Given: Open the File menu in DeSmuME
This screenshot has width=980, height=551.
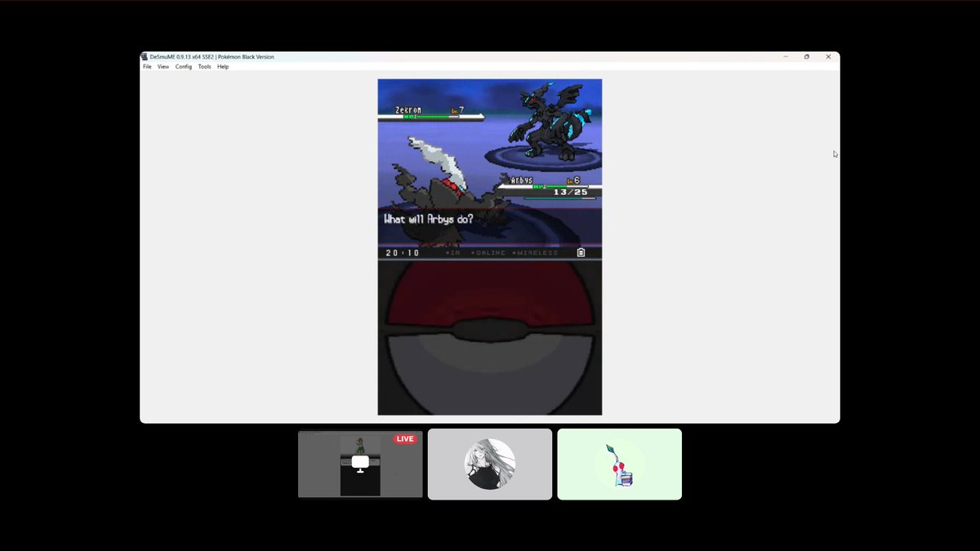Looking at the screenshot, I should point(147,67).
